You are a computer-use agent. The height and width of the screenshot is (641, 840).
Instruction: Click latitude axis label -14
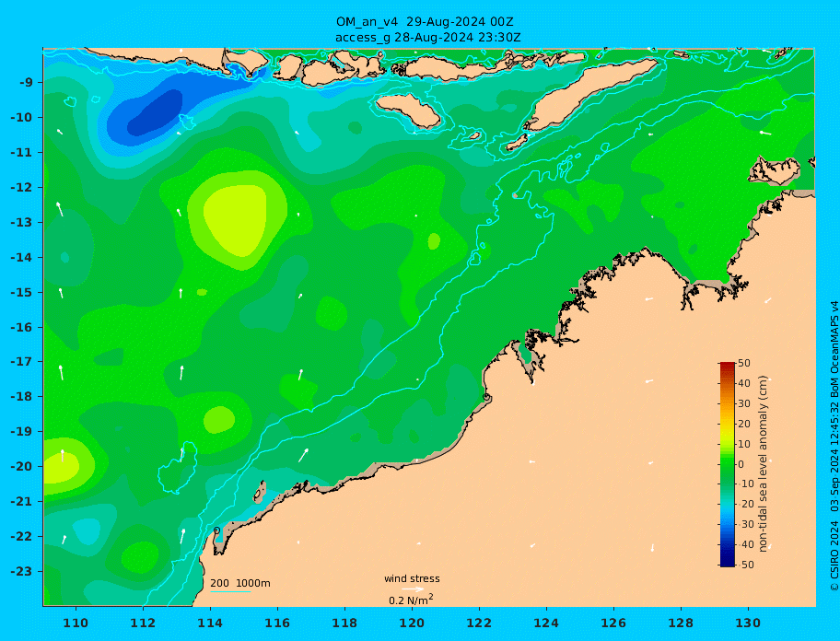(21, 258)
